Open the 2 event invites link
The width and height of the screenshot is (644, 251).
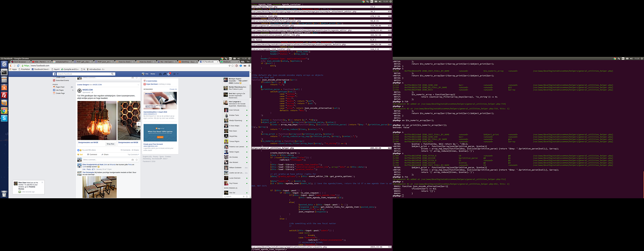click(151, 81)
